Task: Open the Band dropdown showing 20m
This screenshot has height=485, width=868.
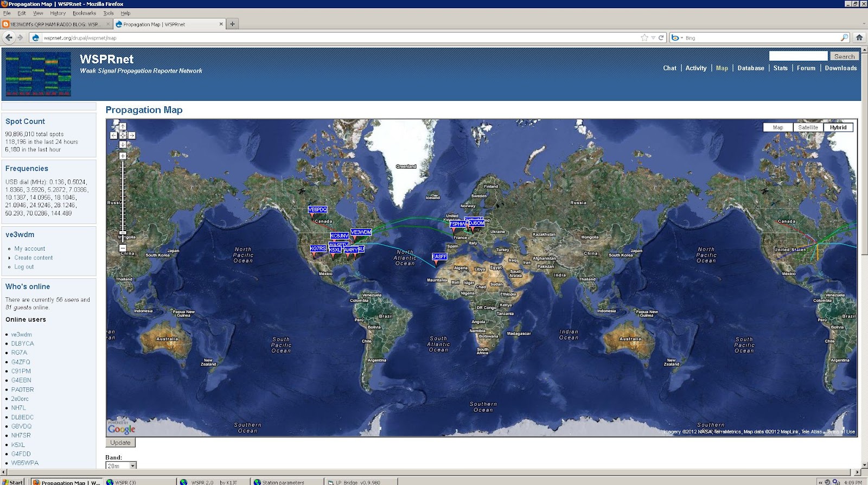Action: point(121,465)
